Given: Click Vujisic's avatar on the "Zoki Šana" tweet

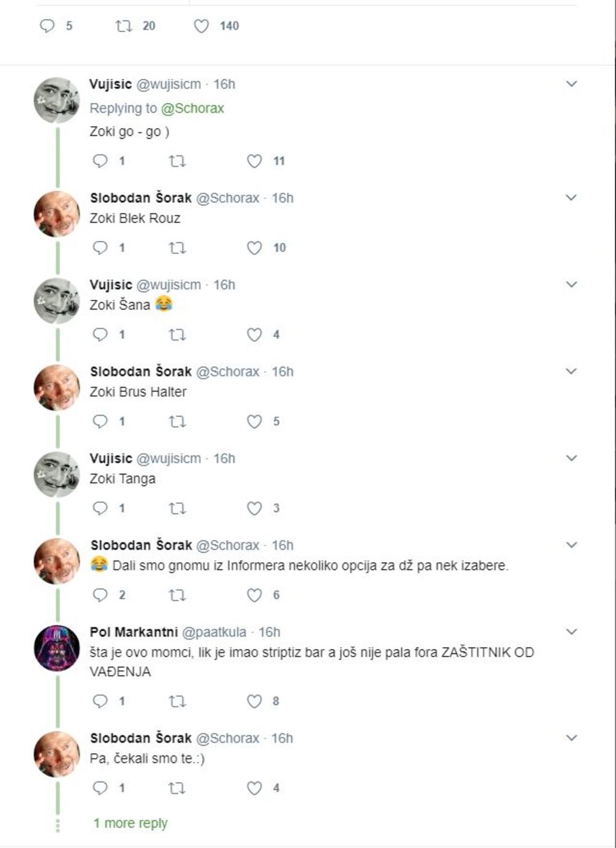Looking at the screenshot, I should [57, 301].
